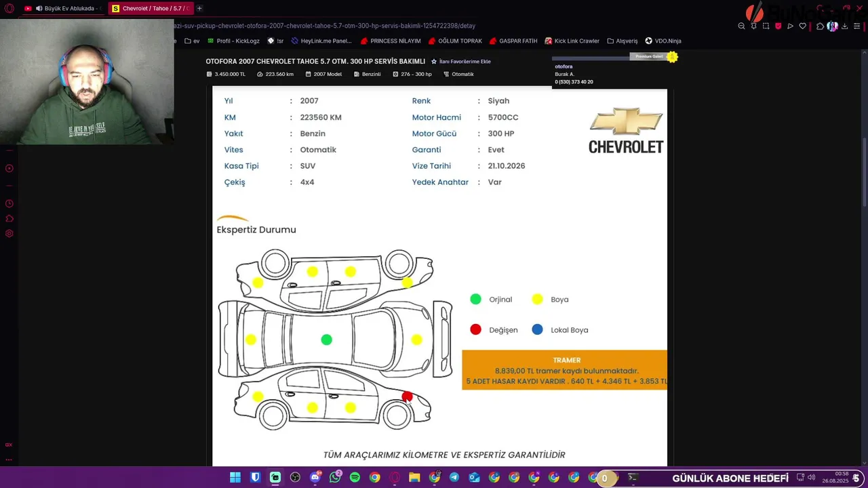Open the terminal app in the taskbar
868x488 pixels.
click(632, 478)
